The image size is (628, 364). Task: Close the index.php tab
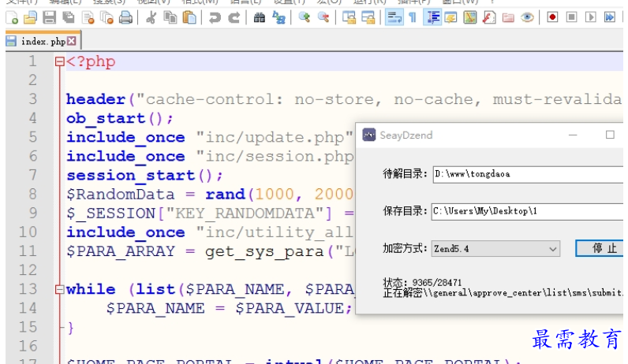coord(73,41)
